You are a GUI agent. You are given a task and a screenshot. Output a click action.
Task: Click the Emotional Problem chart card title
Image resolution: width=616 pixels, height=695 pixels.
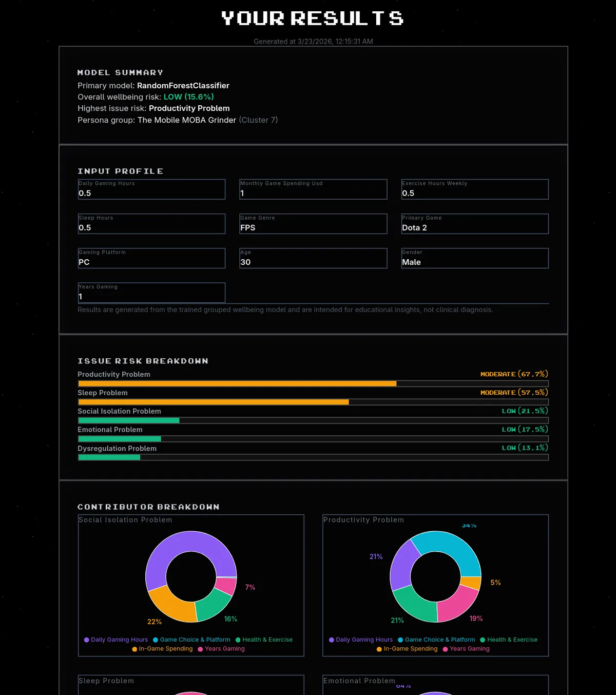click(x=359, y=681)
